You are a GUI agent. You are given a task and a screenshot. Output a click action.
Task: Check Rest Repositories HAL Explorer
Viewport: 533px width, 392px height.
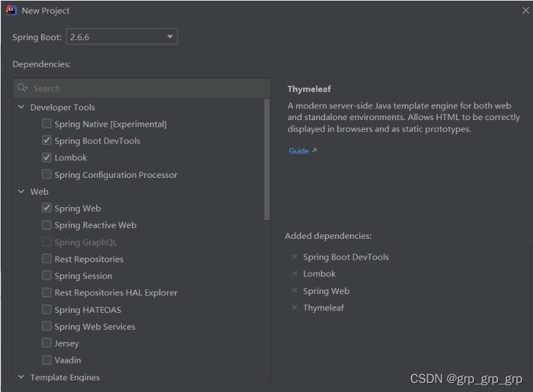(47, 292)
